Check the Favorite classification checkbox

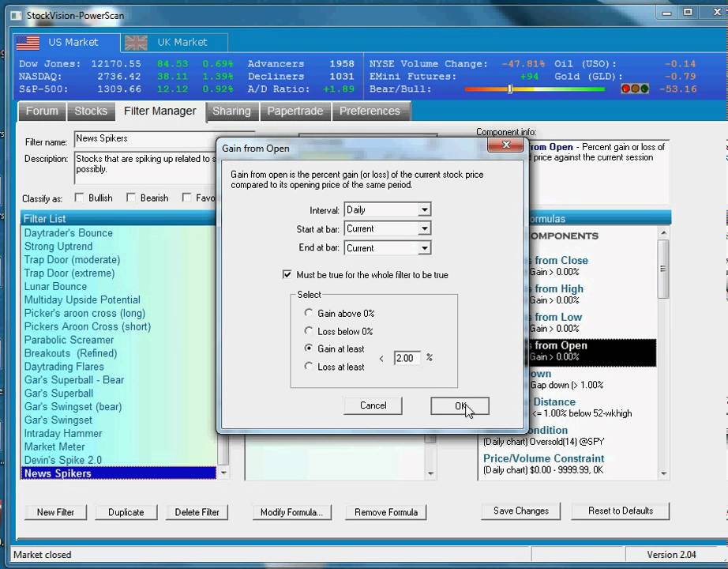(186, 198)
